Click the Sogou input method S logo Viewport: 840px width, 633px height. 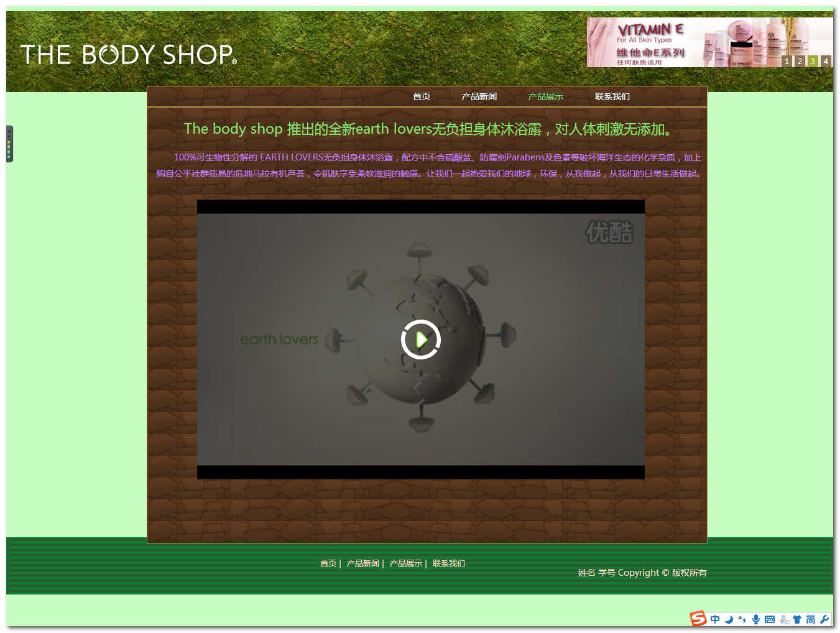coord(698,618)
